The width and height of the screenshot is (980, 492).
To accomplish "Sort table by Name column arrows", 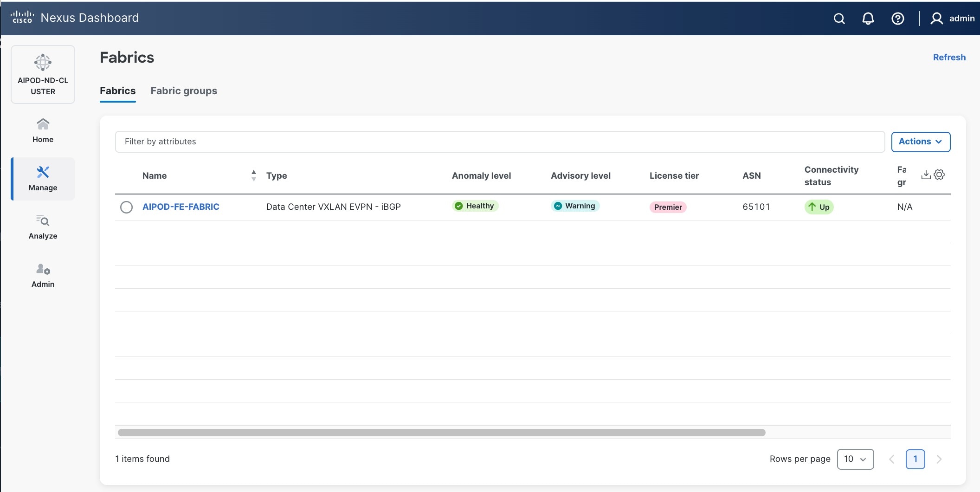I will (253, 175).
